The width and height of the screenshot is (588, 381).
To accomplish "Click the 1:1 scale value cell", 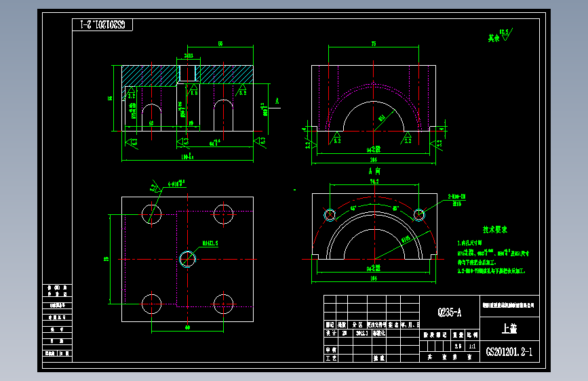I will pos(472,346).
